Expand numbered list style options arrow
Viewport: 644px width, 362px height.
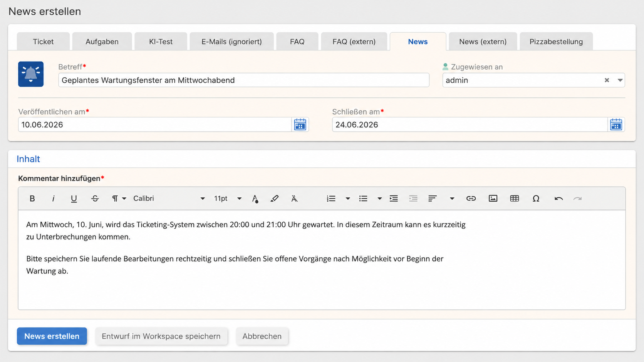348,199
